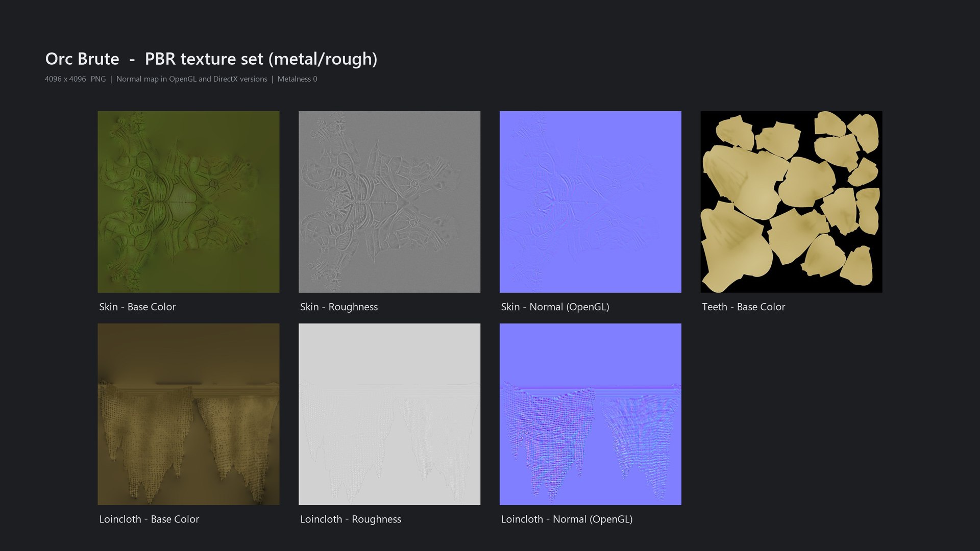This screenshot has width=980, height=551.
Task: Click the OpenGL and DirectX versions note
Action: pyautogui.click(x=191, y=79)
